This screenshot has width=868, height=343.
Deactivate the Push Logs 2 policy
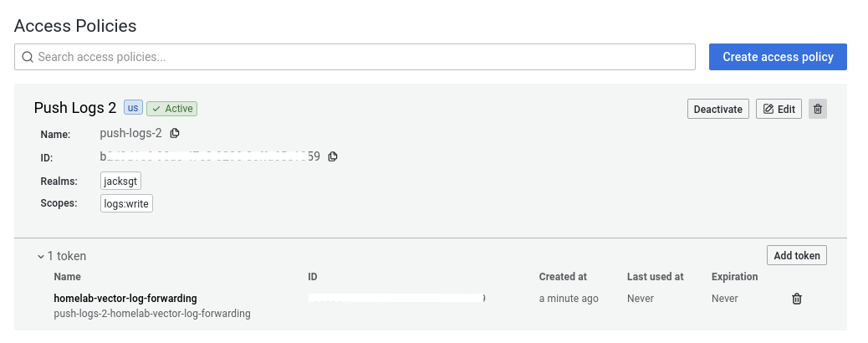click(x=718, y=109)
